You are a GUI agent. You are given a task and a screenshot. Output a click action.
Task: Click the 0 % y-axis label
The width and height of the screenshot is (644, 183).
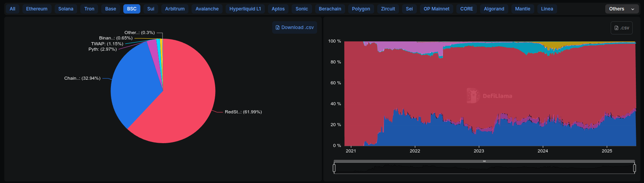click(337, 145)
